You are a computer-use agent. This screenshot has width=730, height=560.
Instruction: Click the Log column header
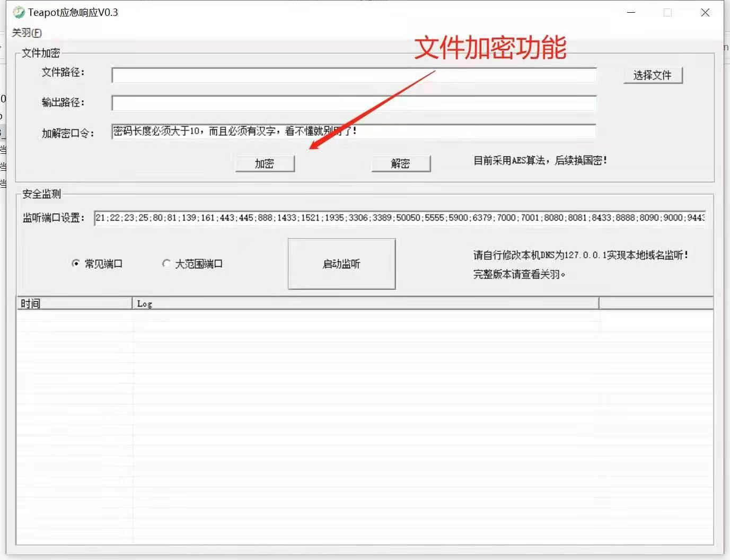(x=365, y=303)
